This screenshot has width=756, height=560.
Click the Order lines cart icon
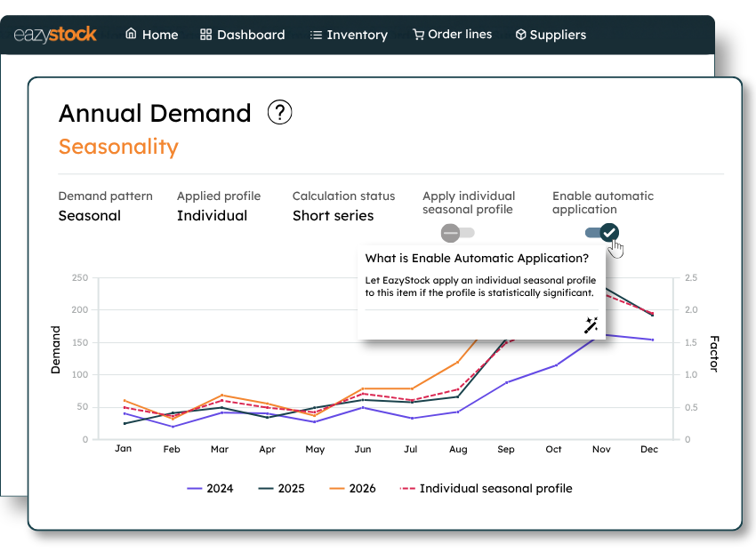(419, 34)
